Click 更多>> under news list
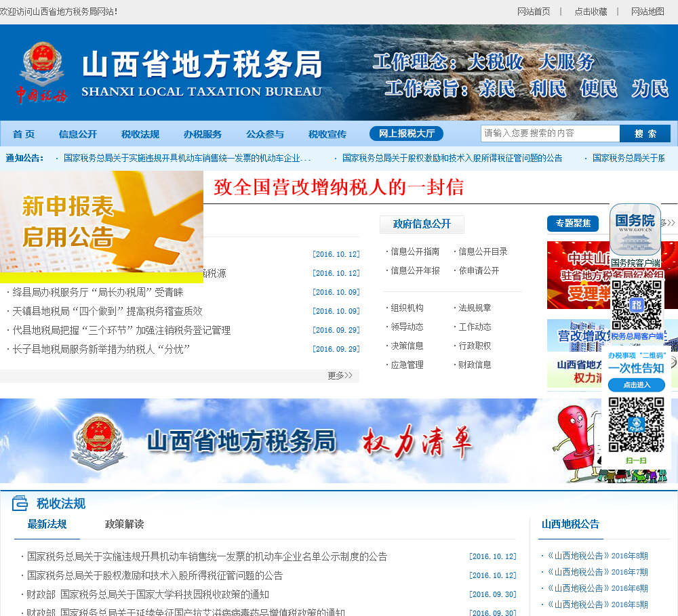The image size is (678, 616). (x=340, y=375)
